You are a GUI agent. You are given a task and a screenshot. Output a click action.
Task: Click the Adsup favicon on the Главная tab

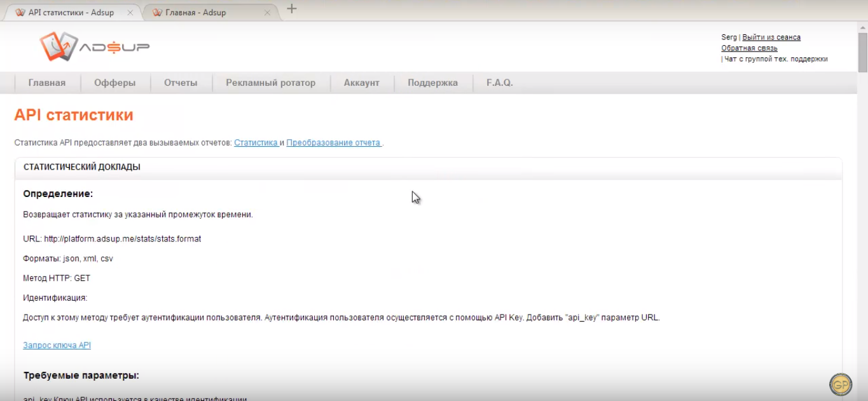pos(156,12)
